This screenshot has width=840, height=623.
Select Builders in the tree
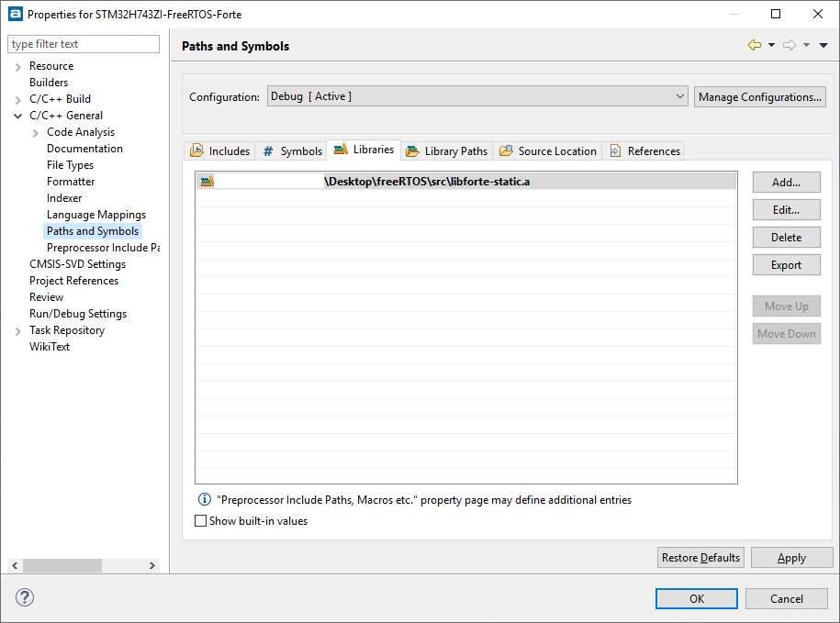point(49,83)
